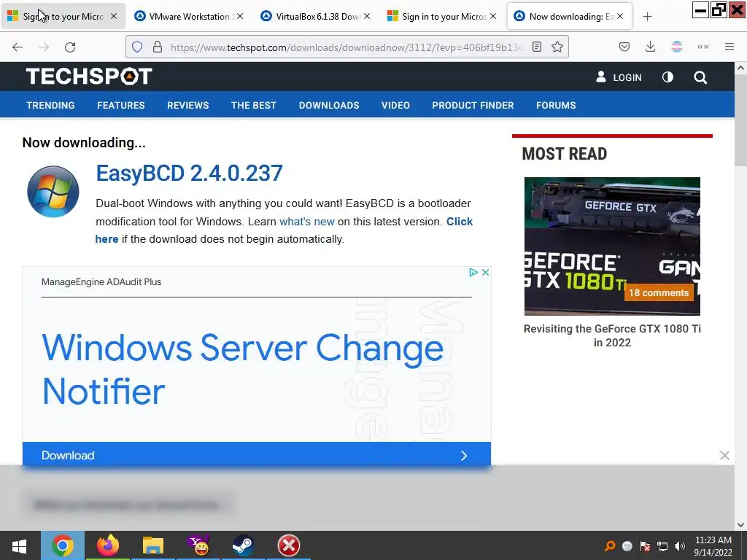Open Save to Pocket icon

(624, 47)
